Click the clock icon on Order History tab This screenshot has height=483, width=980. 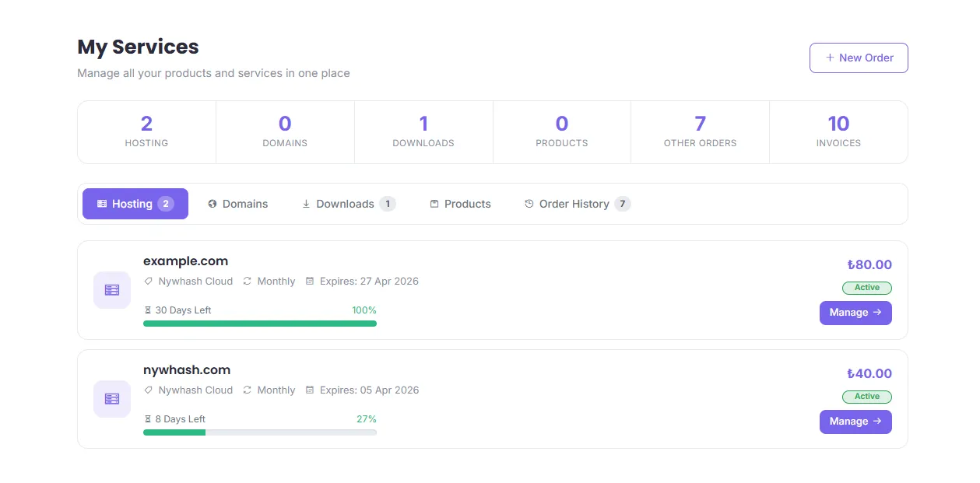(529, 204)
